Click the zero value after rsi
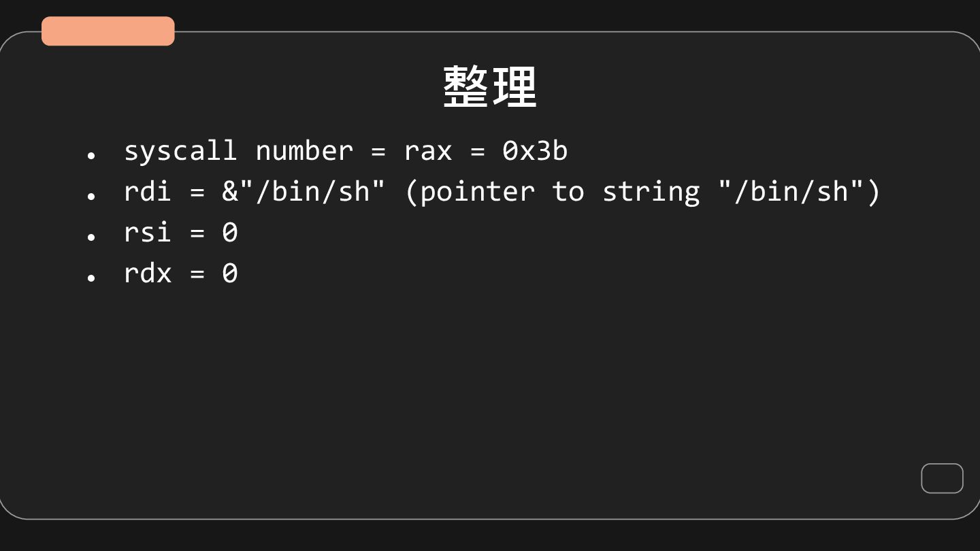This screenshot has height=551, width=980. point(230,233)
